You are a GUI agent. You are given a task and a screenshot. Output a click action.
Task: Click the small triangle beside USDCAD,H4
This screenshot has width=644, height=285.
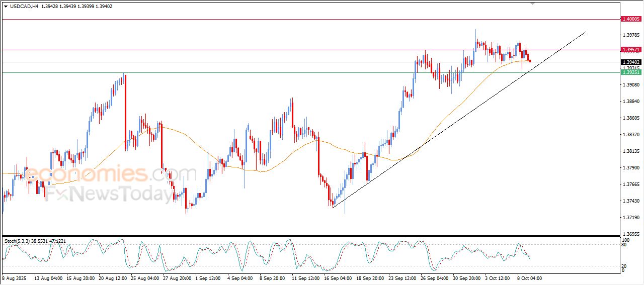coord(6,6)
